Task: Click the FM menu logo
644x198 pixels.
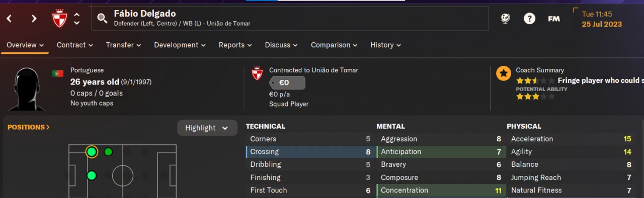Action: coord(554,19)
